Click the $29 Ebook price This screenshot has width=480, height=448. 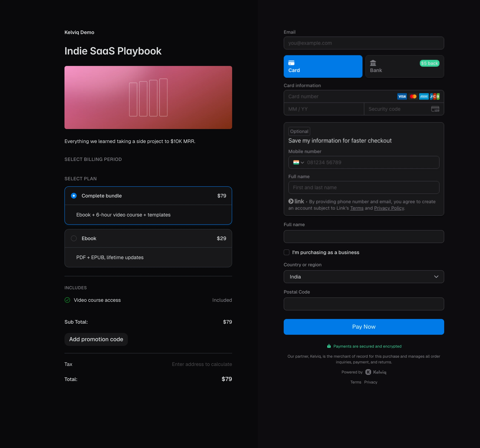click(221, 238)
